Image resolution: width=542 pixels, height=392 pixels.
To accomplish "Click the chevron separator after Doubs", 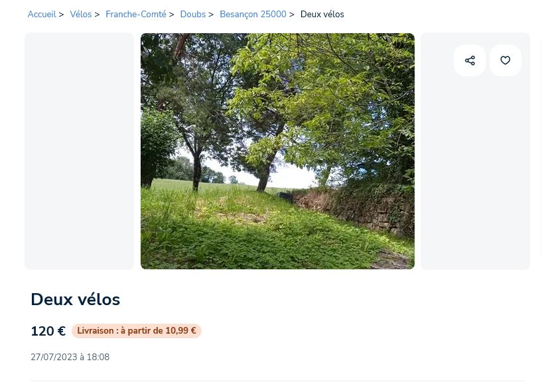I will tap(211, 15).
